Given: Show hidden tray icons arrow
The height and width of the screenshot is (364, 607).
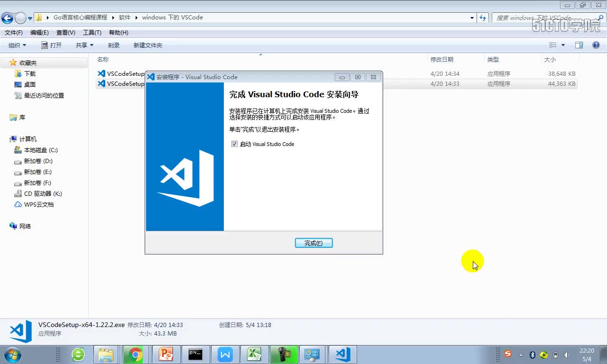Looking at the screenshot, I should pos(521,355).
